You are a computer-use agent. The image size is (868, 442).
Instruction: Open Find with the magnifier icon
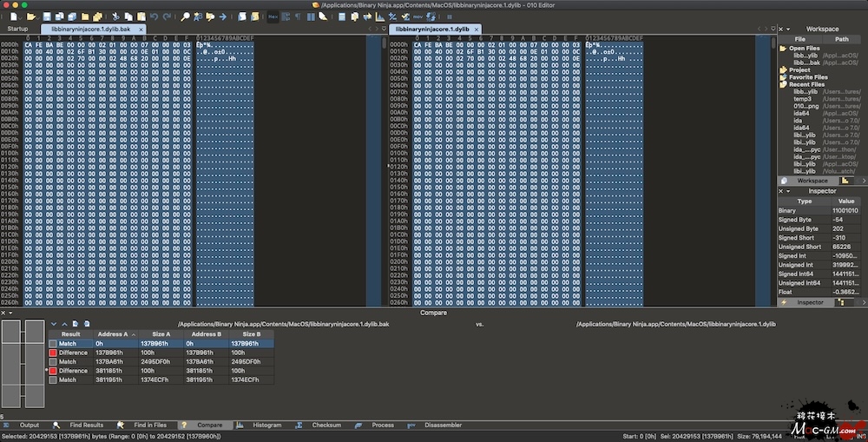click(x=185, y=16)
